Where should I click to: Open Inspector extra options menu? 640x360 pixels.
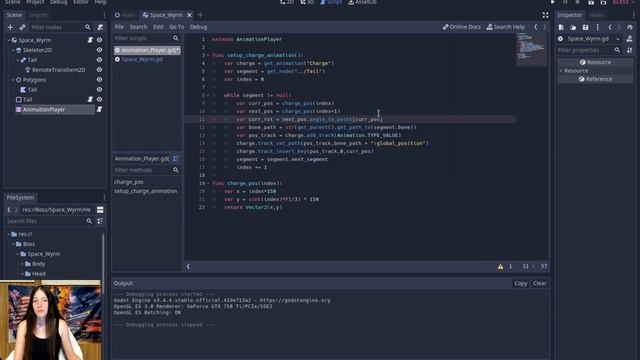pyautogui.click(x=598, y=27)
